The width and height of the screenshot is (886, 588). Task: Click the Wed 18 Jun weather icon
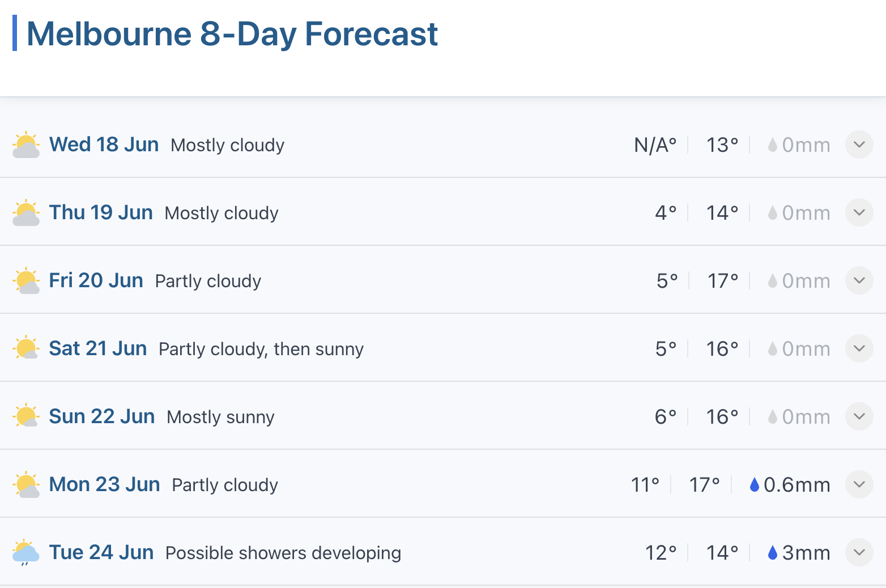(x=26, y=145)
